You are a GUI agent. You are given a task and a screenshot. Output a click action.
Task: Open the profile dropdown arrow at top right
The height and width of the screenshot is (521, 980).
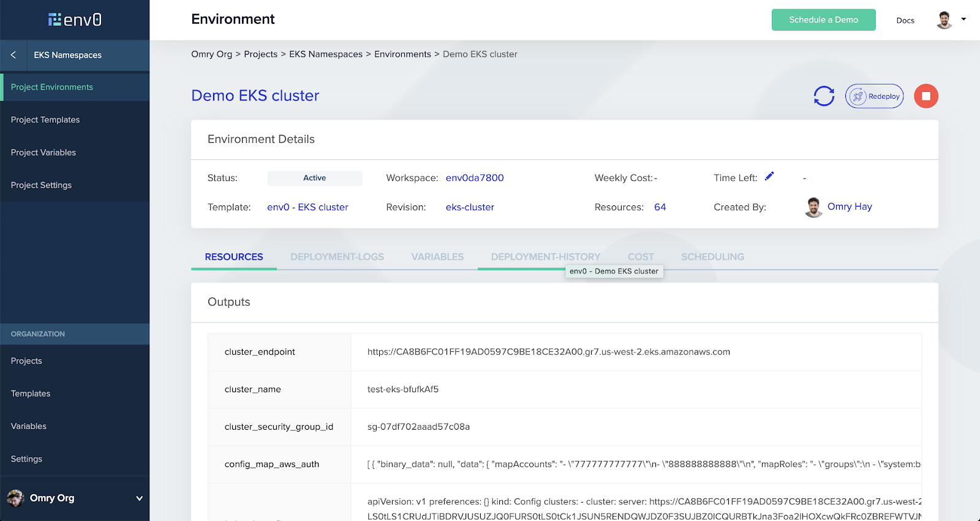point(963,20)
